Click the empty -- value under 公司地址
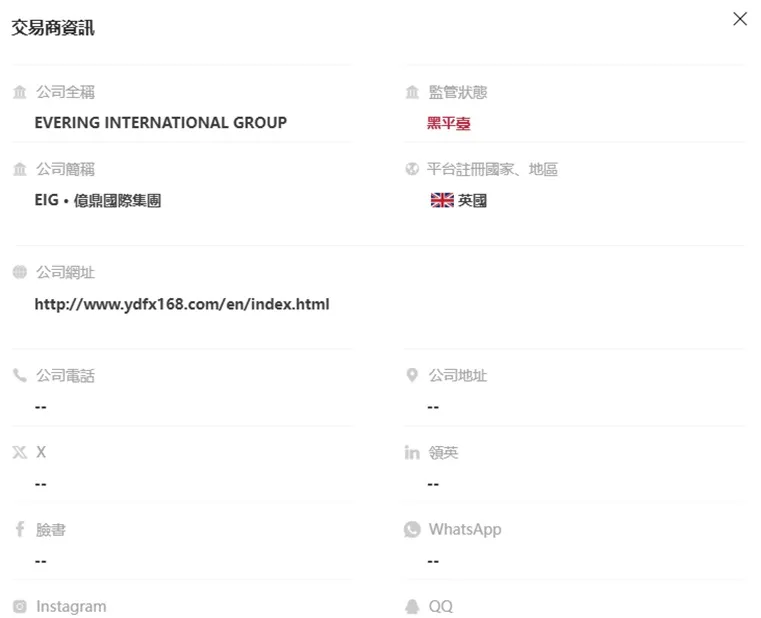Image resolution: width=761 pixels, height=618 pixels. click(433, 407)
